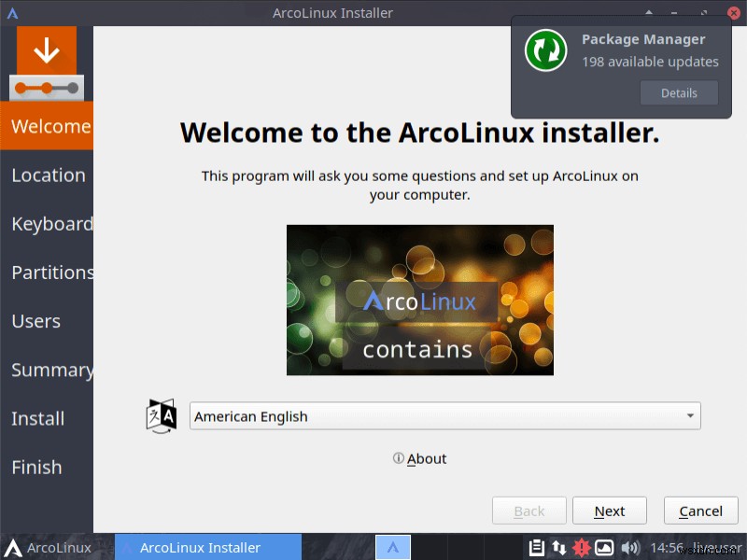
Task: Switch to the Keyboard installer step
Action: [x=51, y=224]
